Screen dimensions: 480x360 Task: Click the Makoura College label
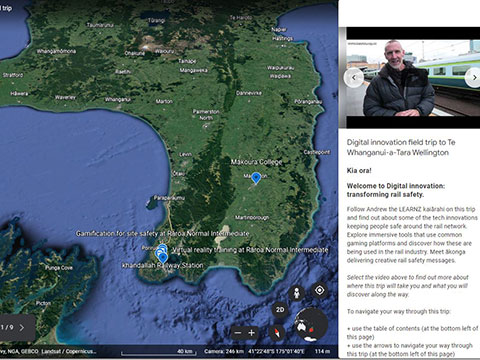(256, 162)
